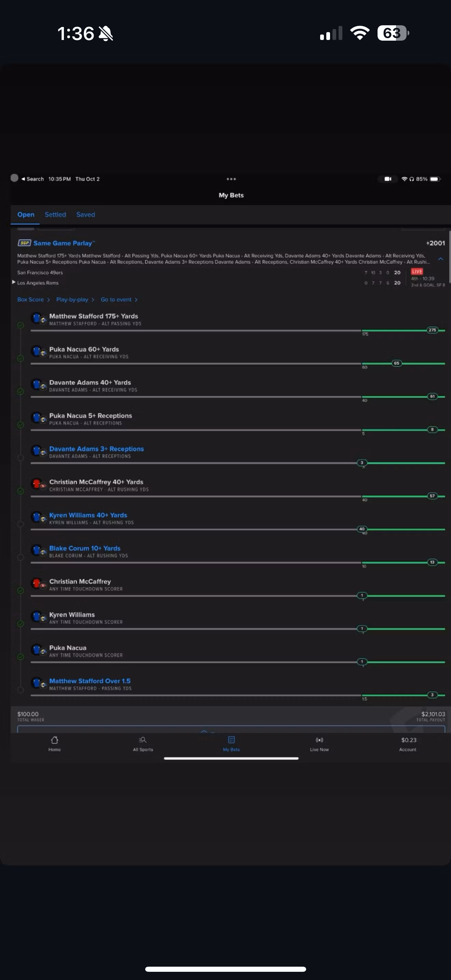
Task: Tap status circle beside Matthew Stafford Over 1.5
Action: [21, 690]
